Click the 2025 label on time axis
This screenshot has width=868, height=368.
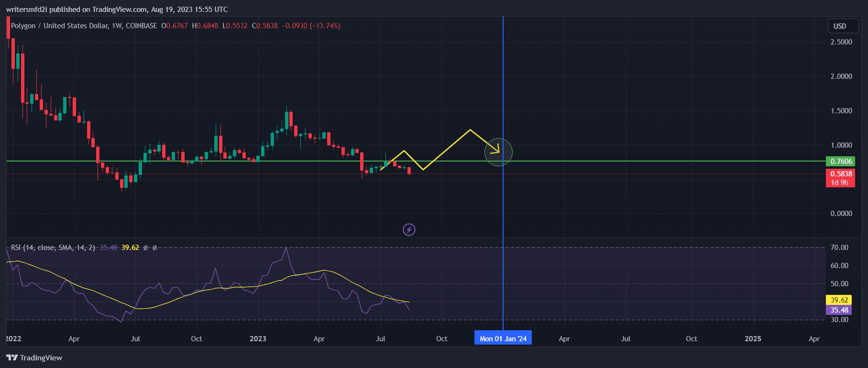click(x=753, y=338)
